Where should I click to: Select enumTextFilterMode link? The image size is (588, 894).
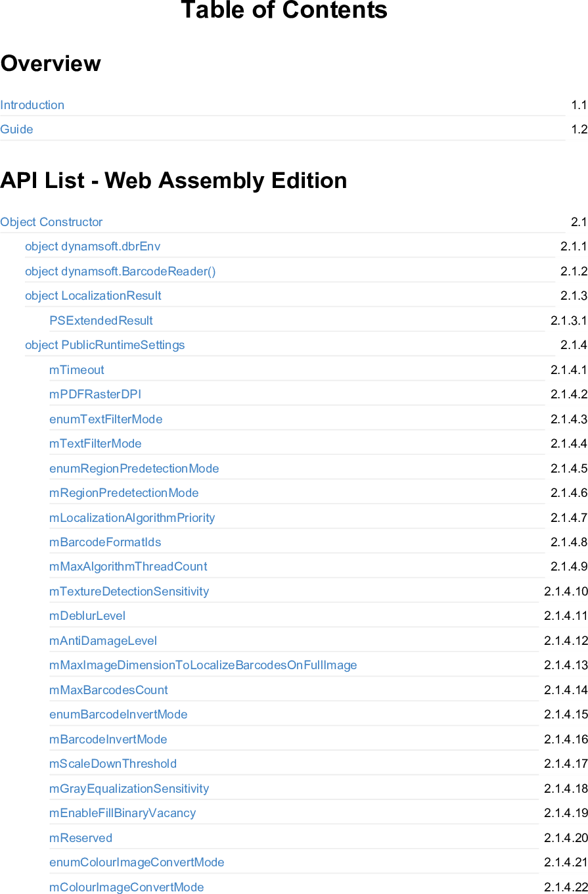[106, 419]
